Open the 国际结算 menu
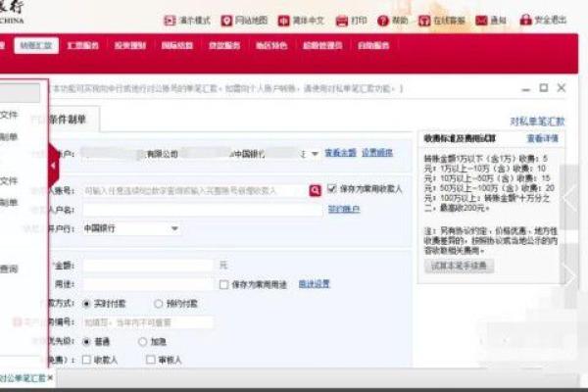 [x=177, y=45]
